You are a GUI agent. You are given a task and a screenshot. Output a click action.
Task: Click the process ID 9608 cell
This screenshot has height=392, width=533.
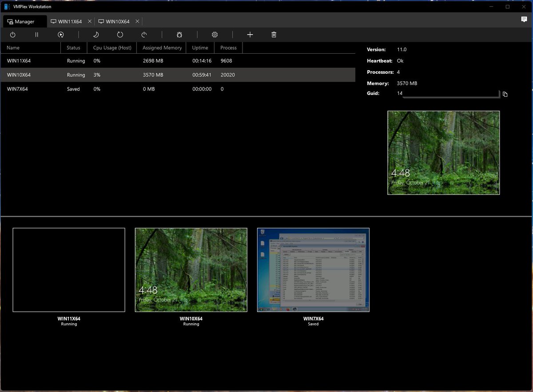(x=226, y=61)
